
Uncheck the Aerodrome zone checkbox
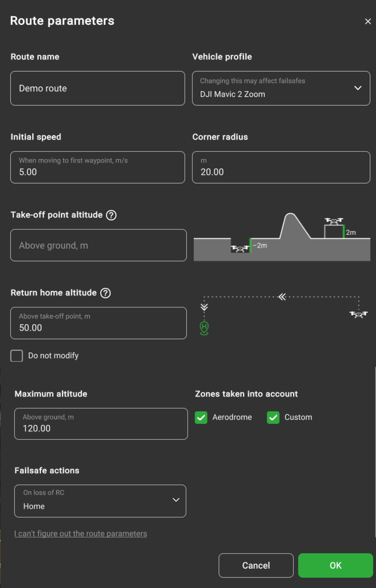201,417
